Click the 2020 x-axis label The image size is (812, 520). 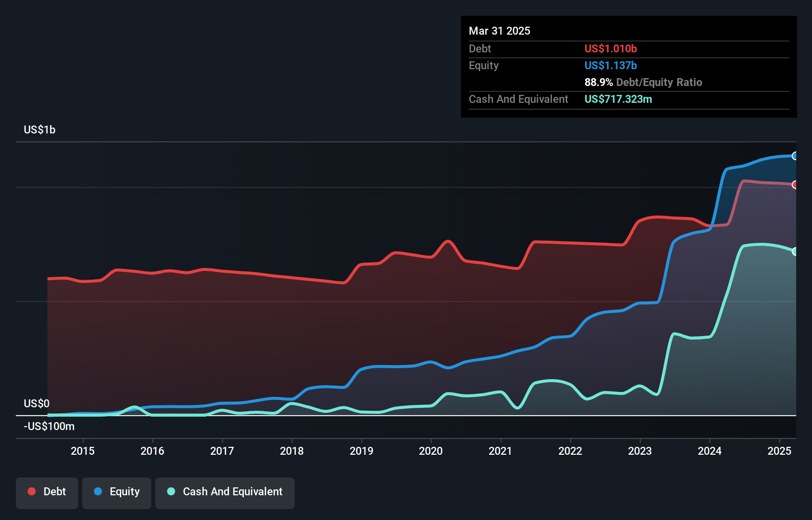pyautogui.click(x=431, y=451)
